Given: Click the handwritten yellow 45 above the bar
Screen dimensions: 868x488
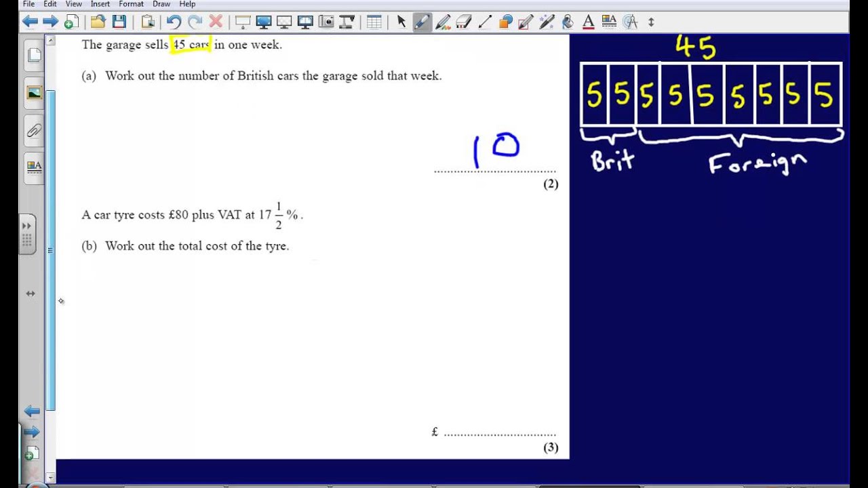Looking at the screenshot, I should click(x=696, y=47).
